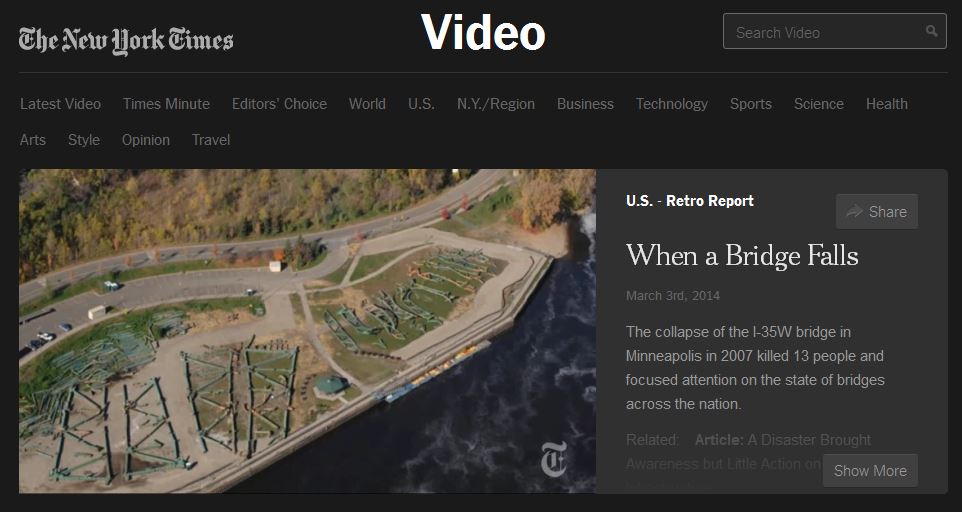The image size is (962, 512).
Task: Open the Travel category
Action: click(x=211, y=140)
